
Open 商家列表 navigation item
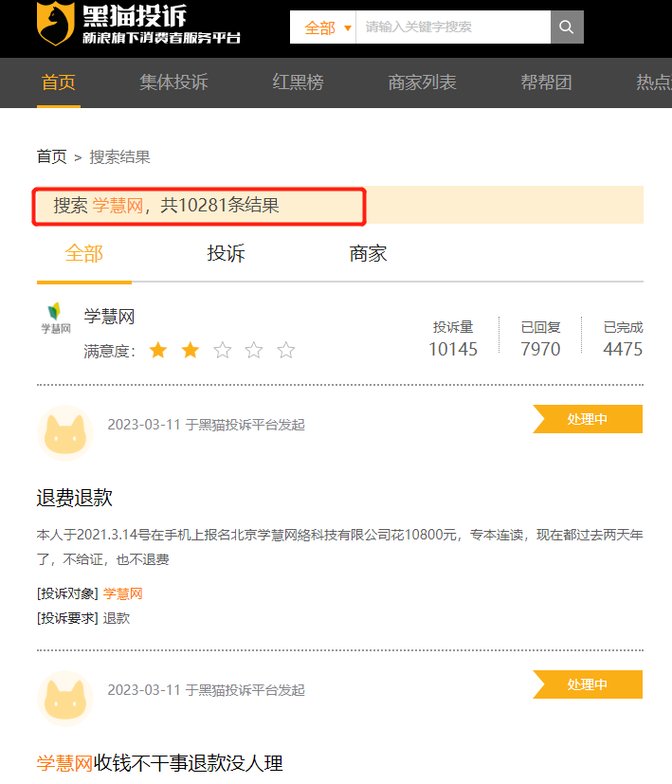pos(422,82)
